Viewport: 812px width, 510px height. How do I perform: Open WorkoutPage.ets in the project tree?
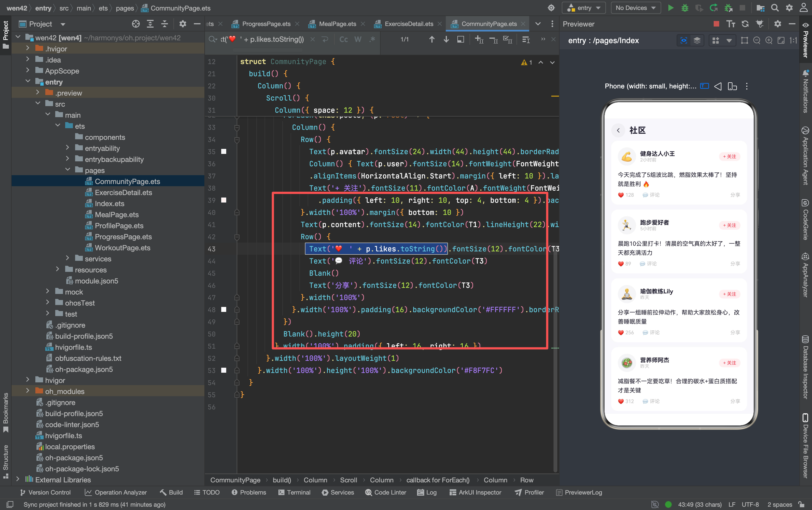tap(122, 248)
